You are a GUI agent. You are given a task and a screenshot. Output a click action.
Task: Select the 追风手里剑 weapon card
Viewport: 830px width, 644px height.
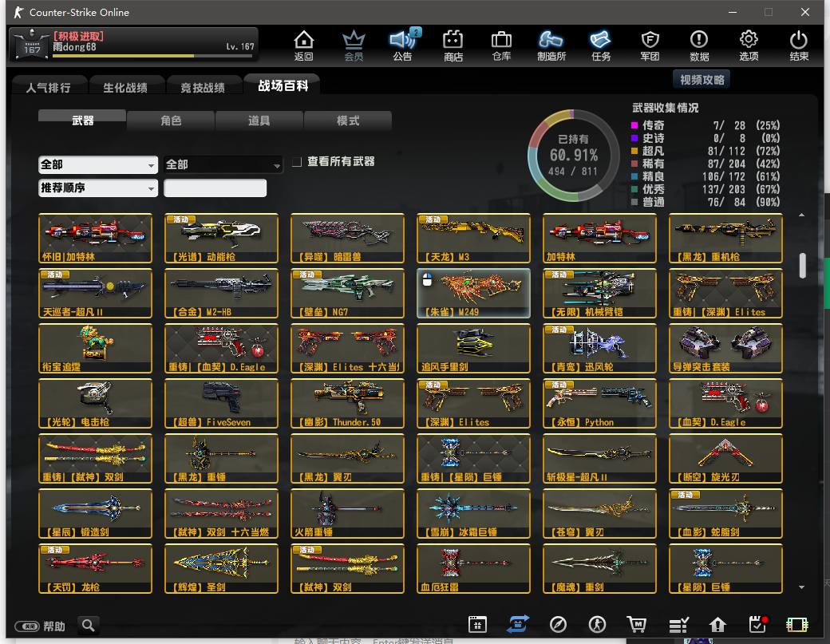point(473,348)
